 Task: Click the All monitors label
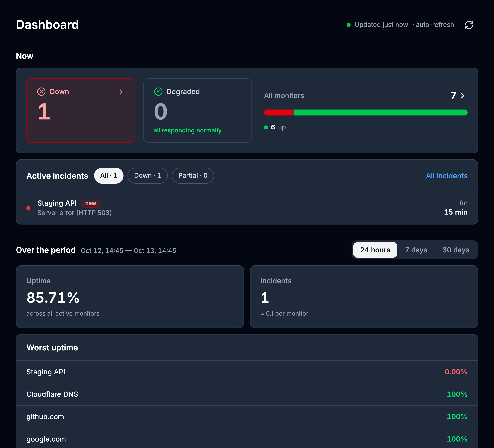coord(284,96)
